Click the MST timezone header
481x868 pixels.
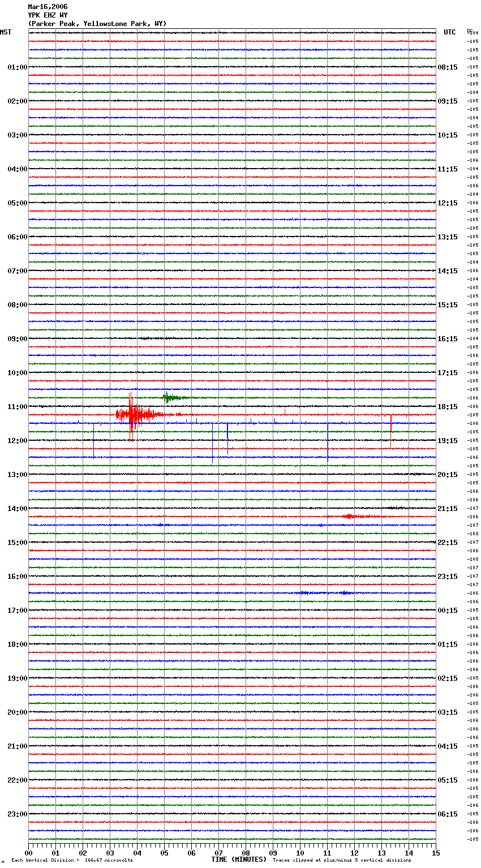tap(6, 32)
